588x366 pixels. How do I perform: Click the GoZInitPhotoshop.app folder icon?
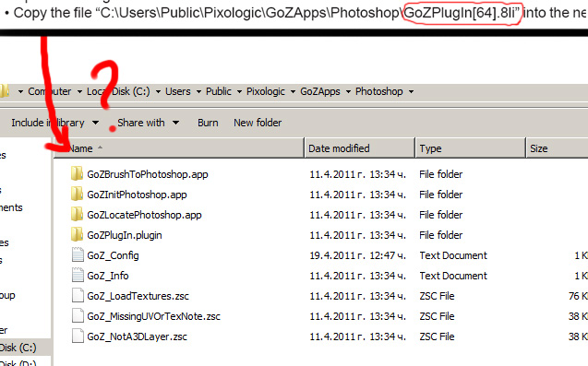point(77,194)
